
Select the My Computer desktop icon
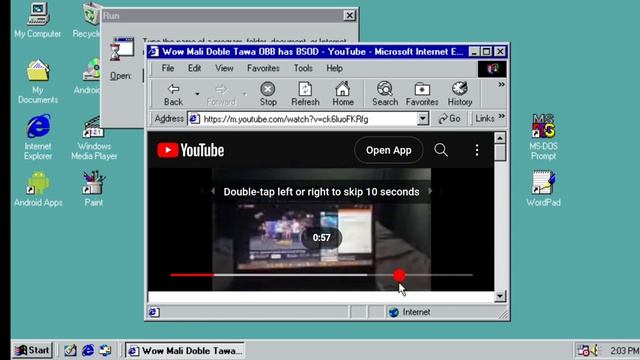(x=38, y=20)
